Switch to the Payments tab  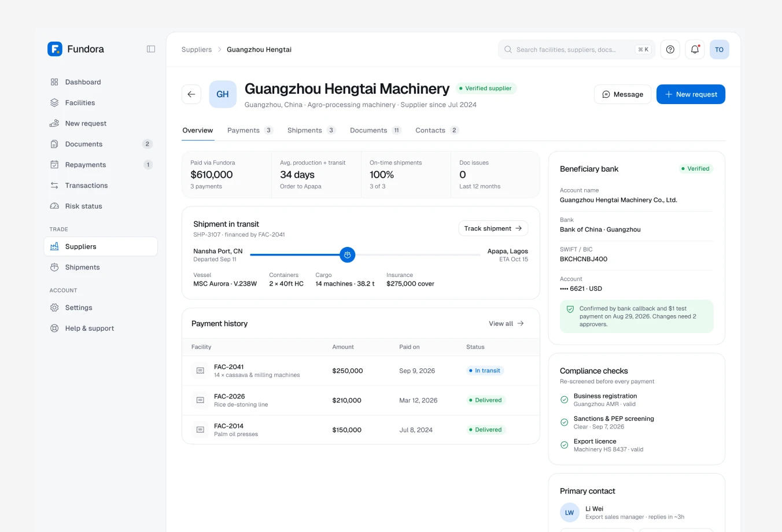(x=250, y=131)
